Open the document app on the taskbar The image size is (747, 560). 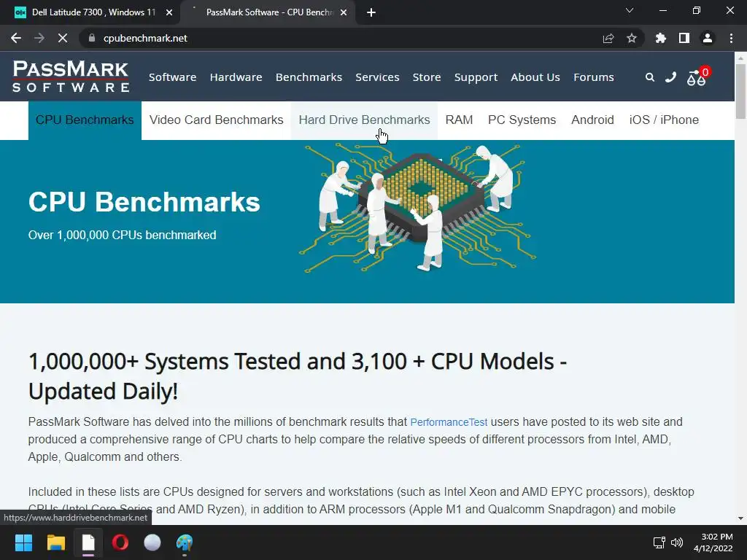click(x=88, y=542)
